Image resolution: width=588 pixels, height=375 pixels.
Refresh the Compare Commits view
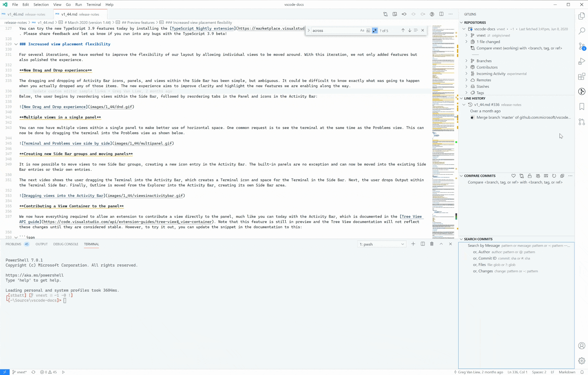tap(554, 176)
